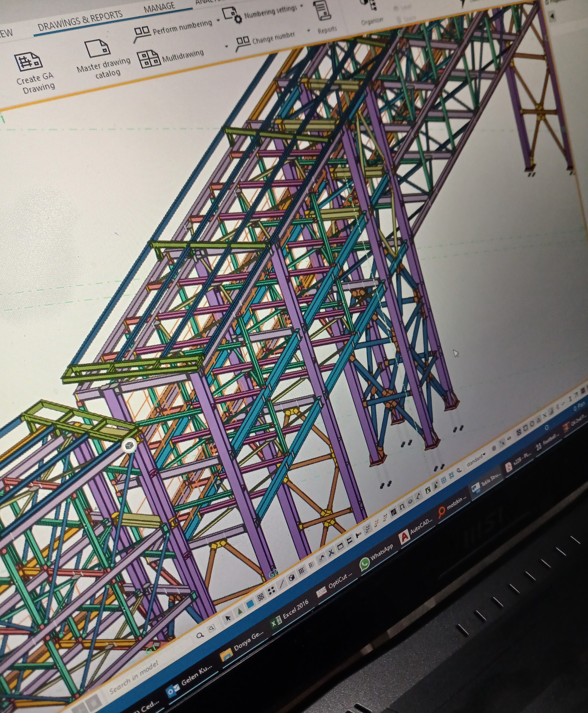This screenshot has height=713, width=588.
Task: Click the view cube in model
Action: [x=129, y=446]
